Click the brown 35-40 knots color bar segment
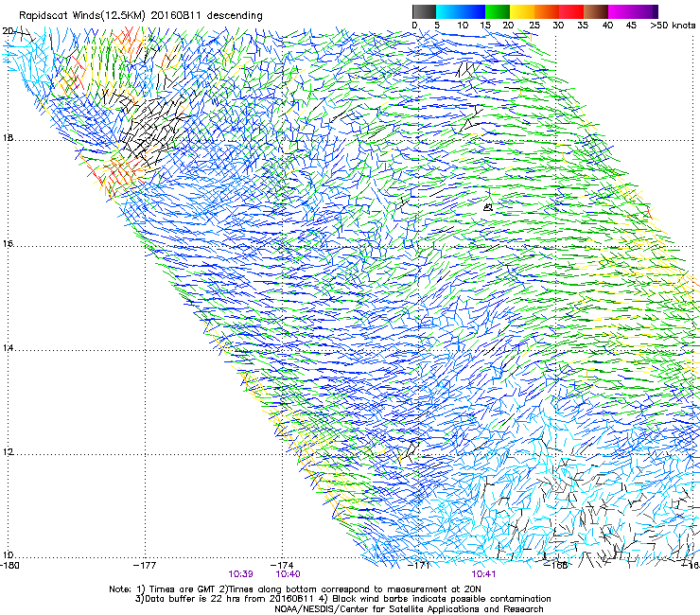The height and width of the screenshot is (615, 700). pos(596,11)
